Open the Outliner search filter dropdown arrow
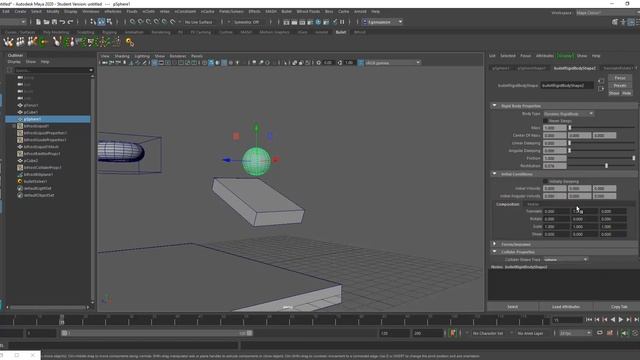This screenshot has height=360, width=640. pyautogui.click(x=91, y=70)
